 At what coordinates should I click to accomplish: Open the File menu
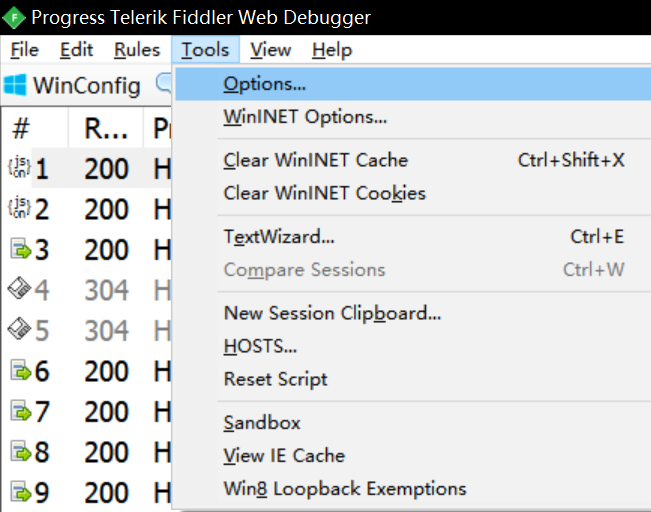pos(24,50)
